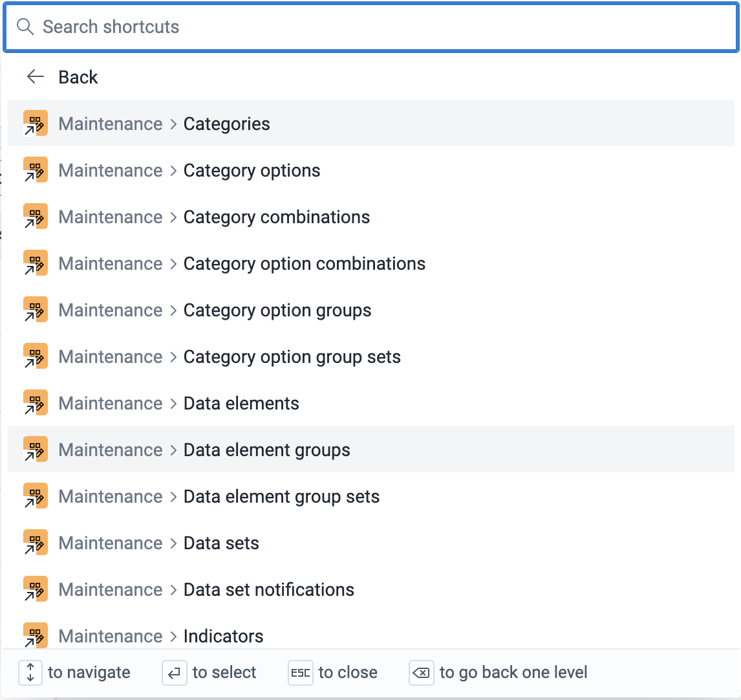Select the Maintenance Indicators shortcut
741x700 pixels.
[x=223, y=636]
